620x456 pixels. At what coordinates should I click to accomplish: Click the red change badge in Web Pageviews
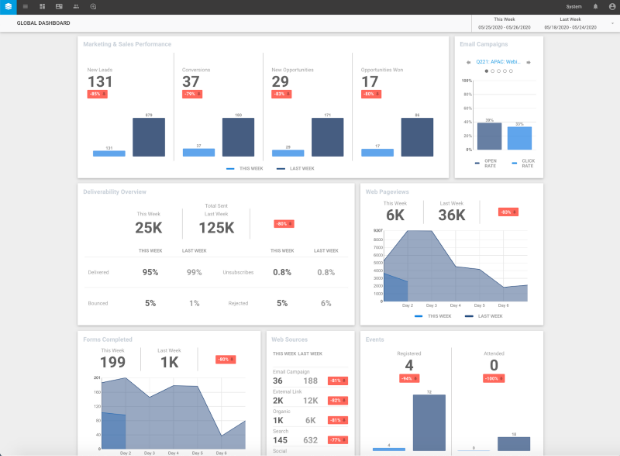[x=508, y=212]
